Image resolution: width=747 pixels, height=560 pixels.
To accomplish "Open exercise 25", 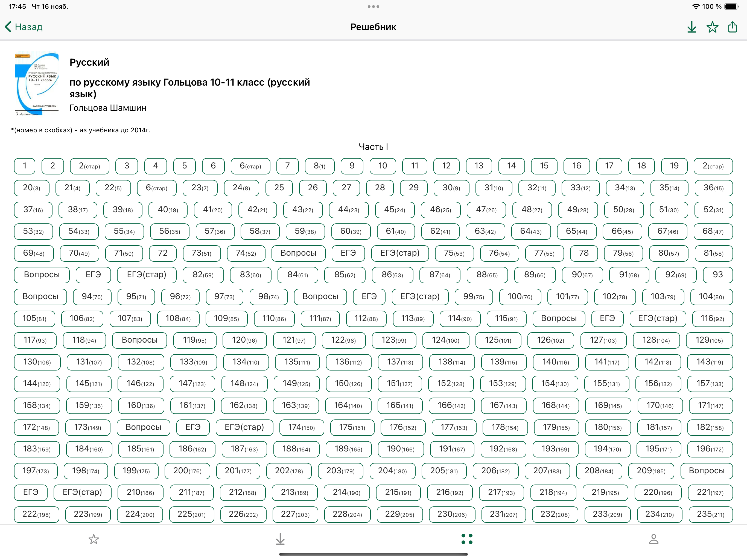I will pyautogui.click(x=279, y=188).
